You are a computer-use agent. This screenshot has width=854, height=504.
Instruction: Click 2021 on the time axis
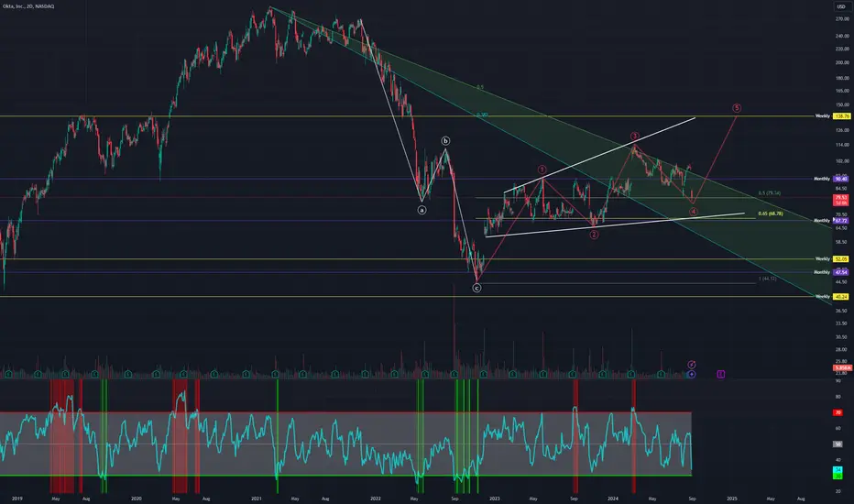(257, 498)
